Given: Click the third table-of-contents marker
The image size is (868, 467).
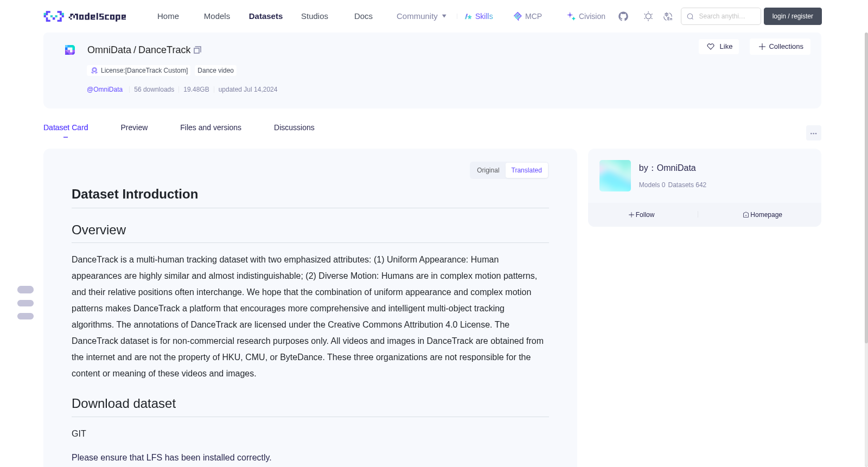Looking at the screenshot, I should pyautogui.click(x=25, y=316).
